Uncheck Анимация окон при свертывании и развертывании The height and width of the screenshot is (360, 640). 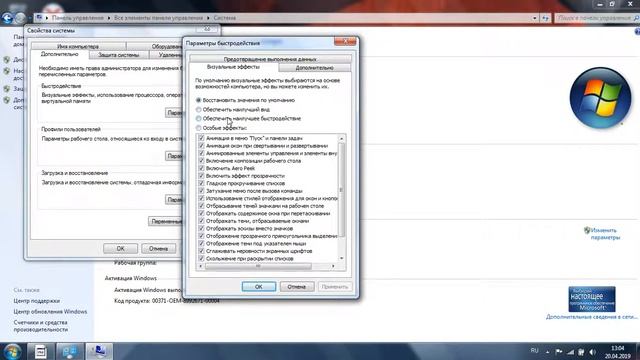(x=201, y=146)
